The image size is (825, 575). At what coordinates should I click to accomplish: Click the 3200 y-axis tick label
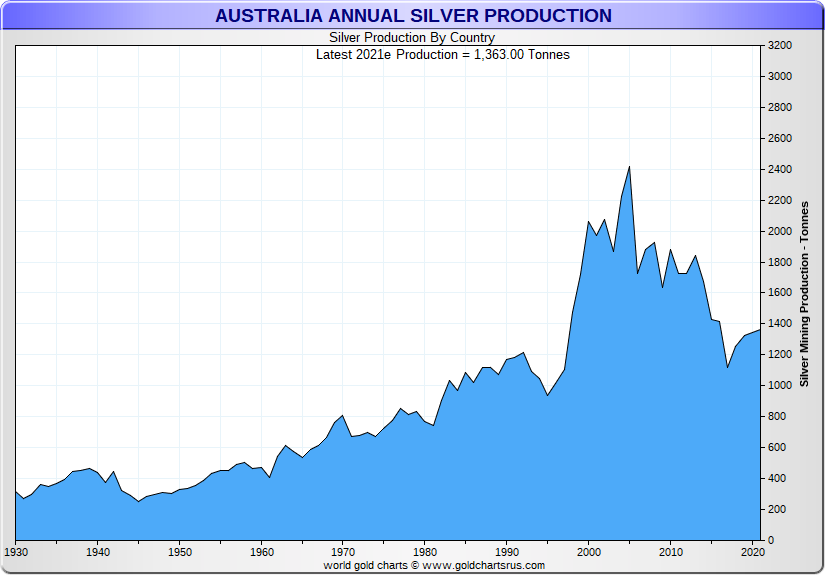pos(780,46)
